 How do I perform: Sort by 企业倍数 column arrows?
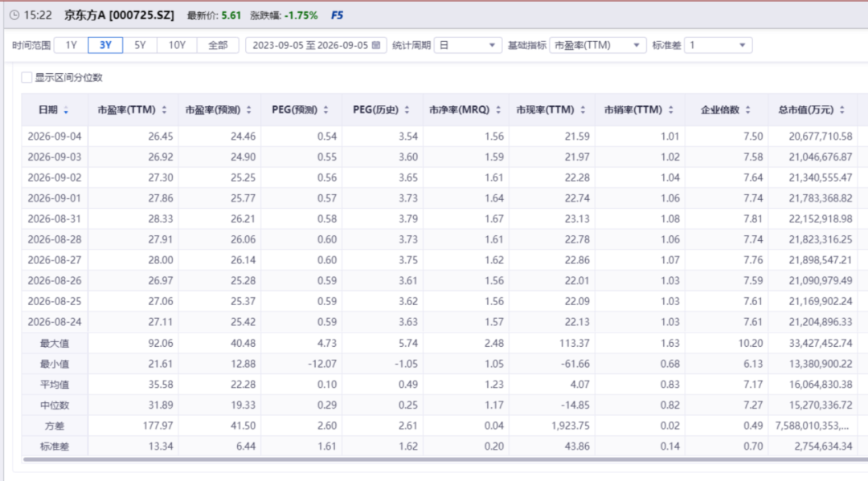pos(748,110)
